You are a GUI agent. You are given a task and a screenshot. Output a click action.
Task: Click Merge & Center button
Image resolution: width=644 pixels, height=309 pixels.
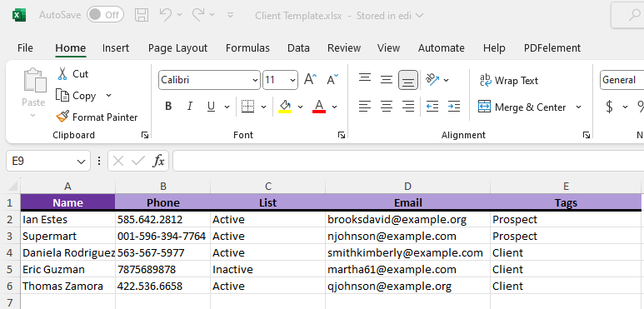523,107
